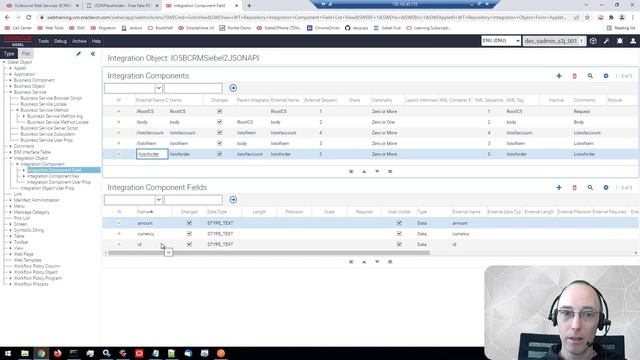Add new record in Integration Components
640x360 pixels.
click(559, 76)
